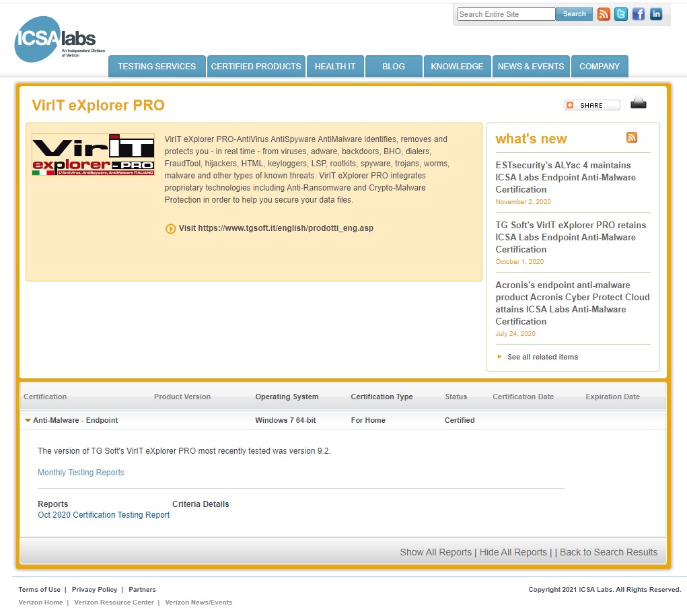Screen dimensions: 687x616
Task: Click the Certification Date column header
Action: [x=523, y=397]
